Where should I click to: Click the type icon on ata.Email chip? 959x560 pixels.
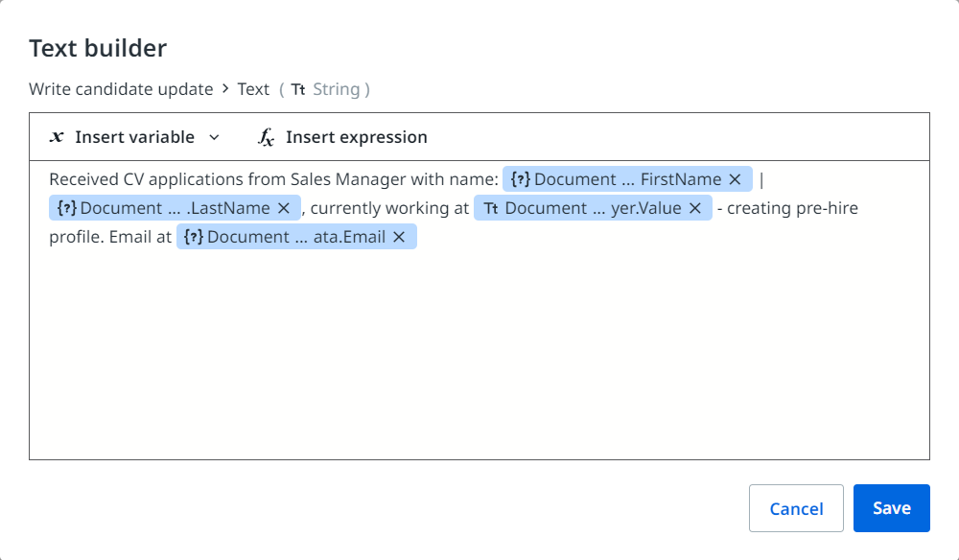pos(194,237)
